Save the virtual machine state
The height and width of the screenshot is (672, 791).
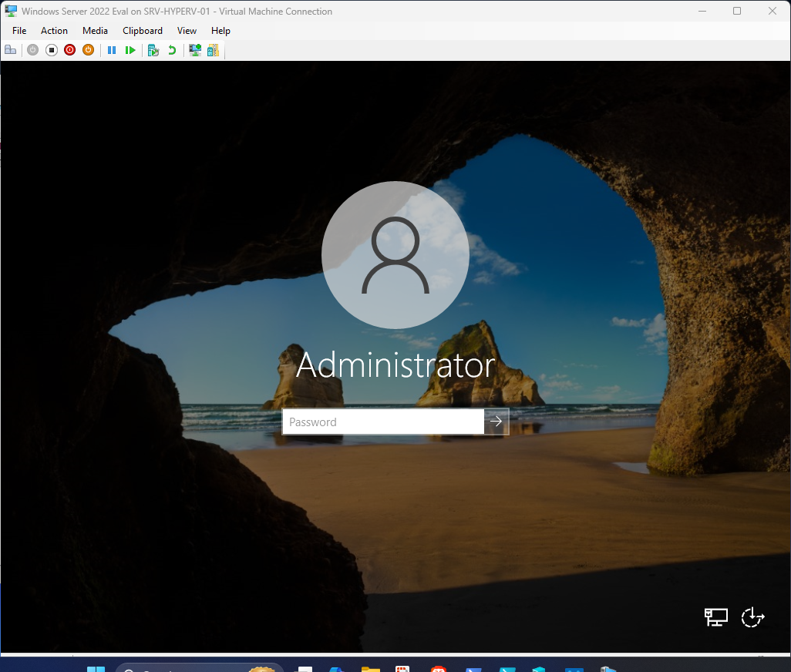(x=88, y=49)
